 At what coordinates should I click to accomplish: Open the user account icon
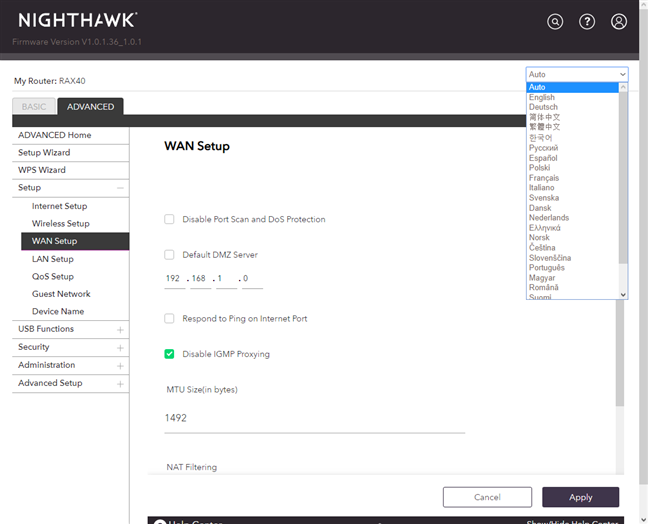(x=619, y=21)
